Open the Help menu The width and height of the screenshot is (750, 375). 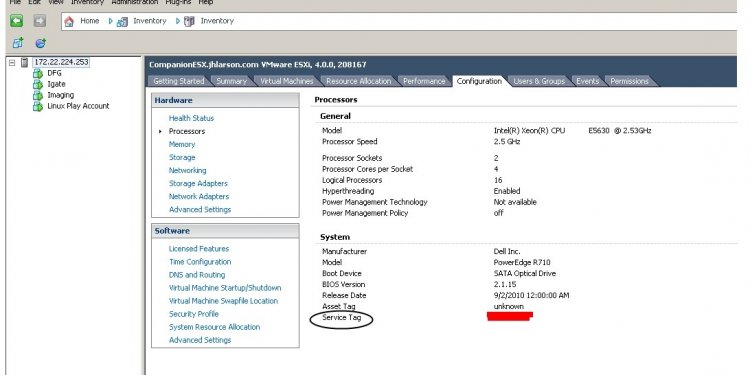pyautogui.click(x=206, y=2)
